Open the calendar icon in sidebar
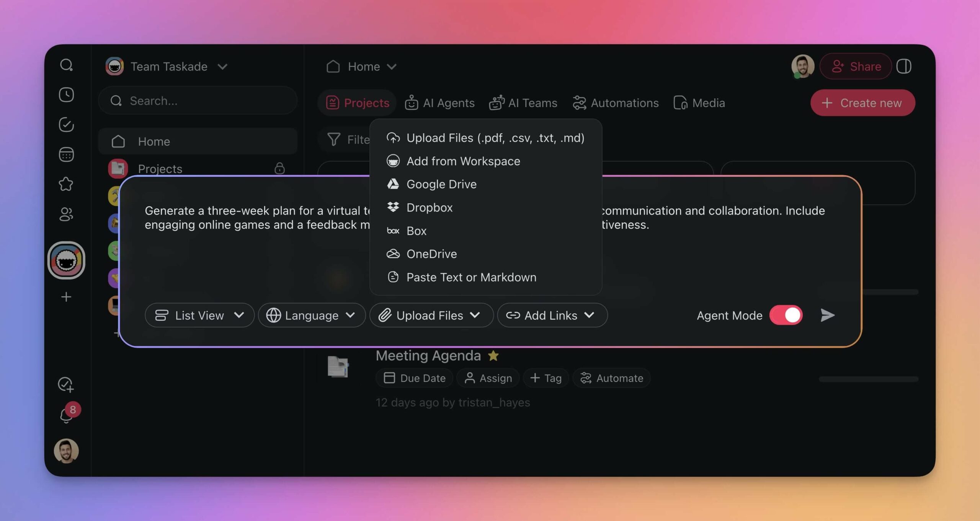980x521 pixels. (66, 155)
